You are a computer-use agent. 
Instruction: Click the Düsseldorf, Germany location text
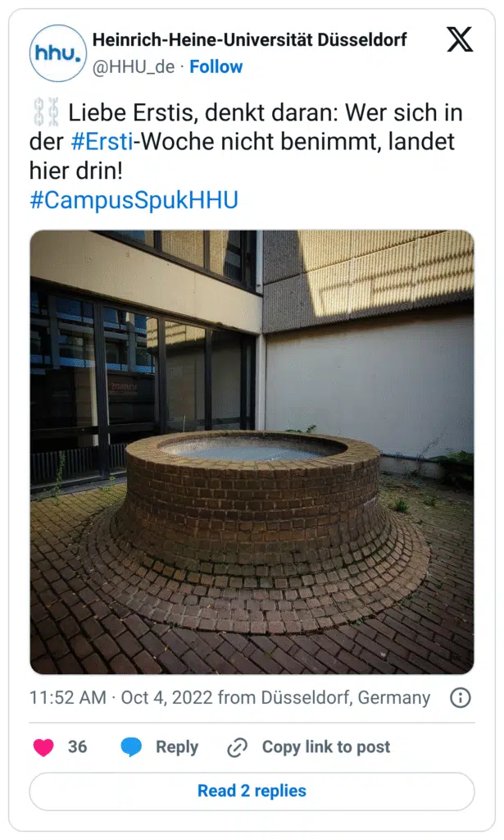click(345, 698)
